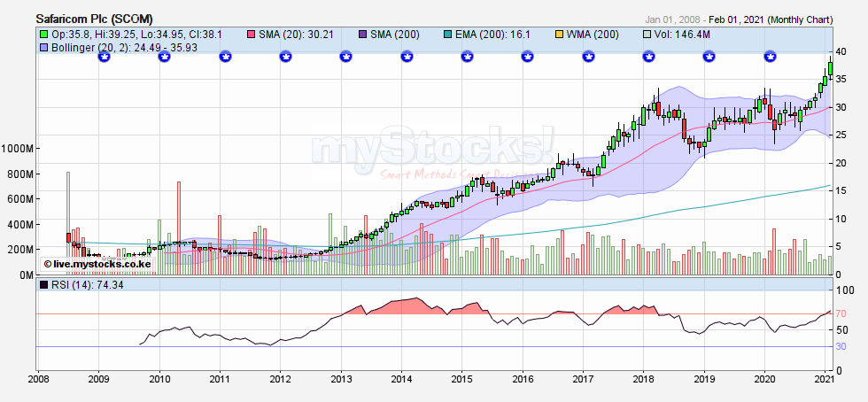Click the orange WMA (200) legend swatch
Image resolution: width=868 pixels, height=402 pixels.
(557, 35)
